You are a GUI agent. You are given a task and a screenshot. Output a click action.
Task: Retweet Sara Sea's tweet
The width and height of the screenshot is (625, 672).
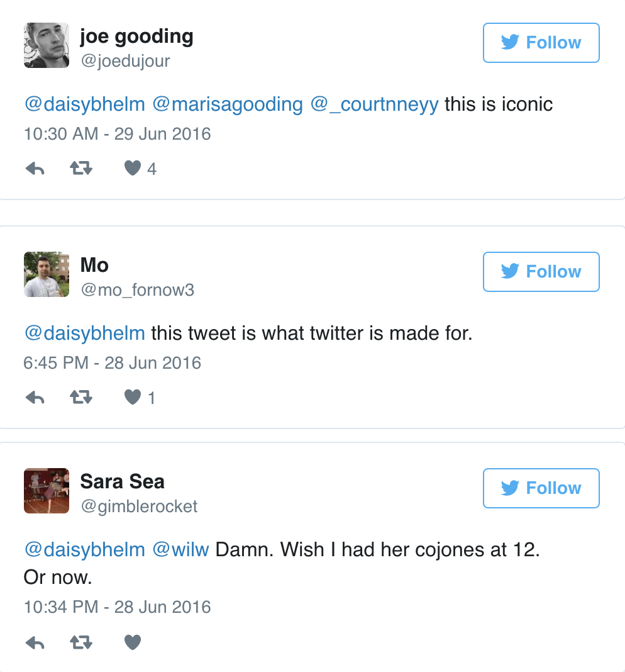81,642
